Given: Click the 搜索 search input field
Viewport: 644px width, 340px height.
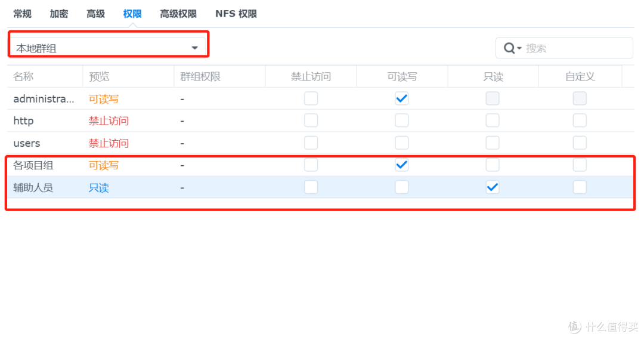Looking at the screenshot, I should [x=564, y=48].
